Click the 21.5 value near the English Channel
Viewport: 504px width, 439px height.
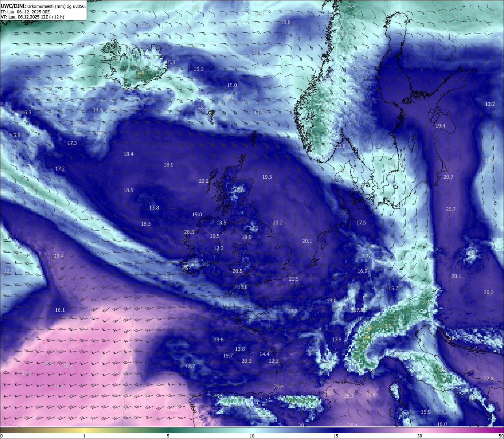(x=294, y=279)
